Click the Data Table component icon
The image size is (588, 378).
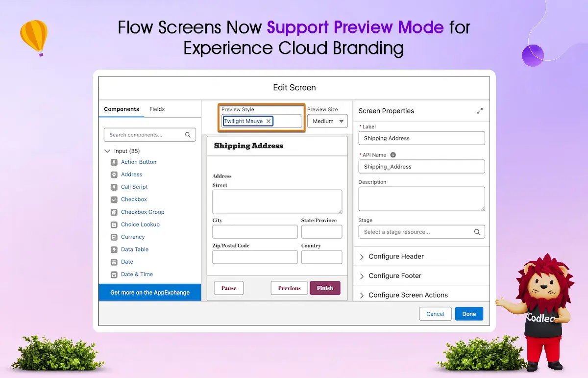(x=114, y=250)
